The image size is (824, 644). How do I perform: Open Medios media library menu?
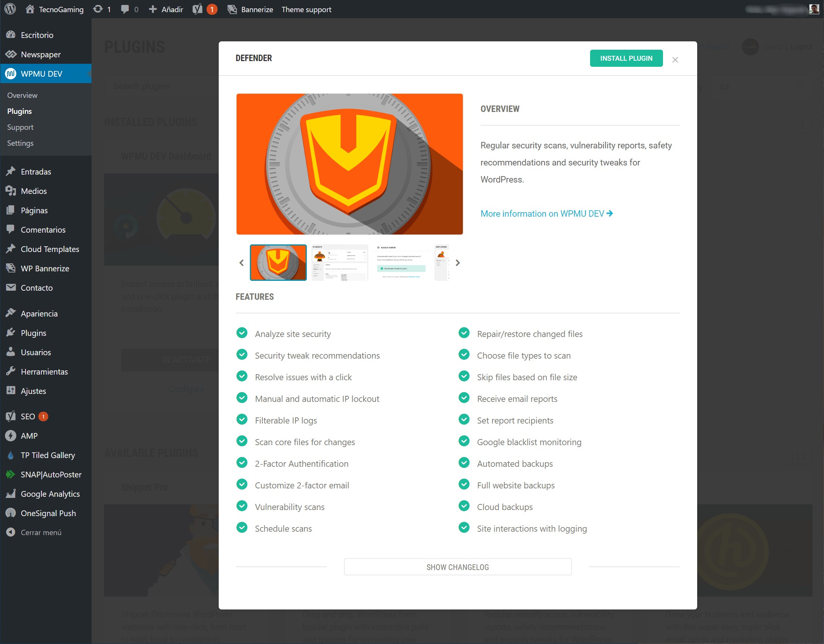46,191
